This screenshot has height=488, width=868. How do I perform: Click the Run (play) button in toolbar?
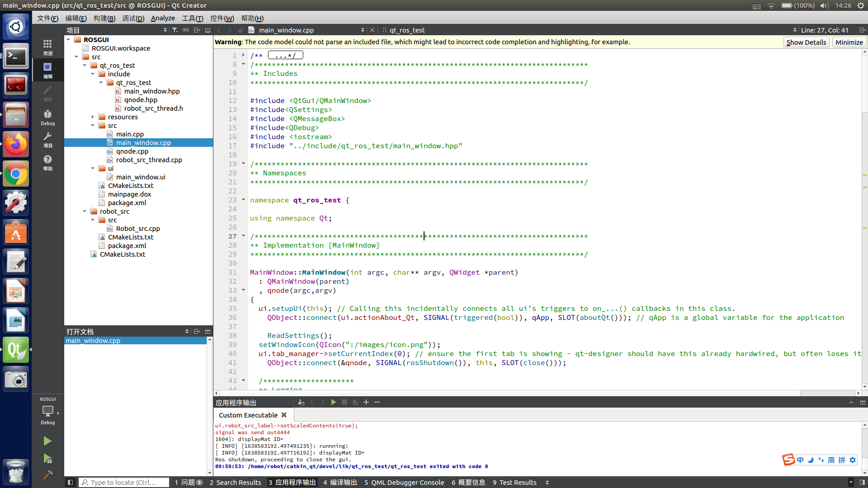click(x=47, y=441)
